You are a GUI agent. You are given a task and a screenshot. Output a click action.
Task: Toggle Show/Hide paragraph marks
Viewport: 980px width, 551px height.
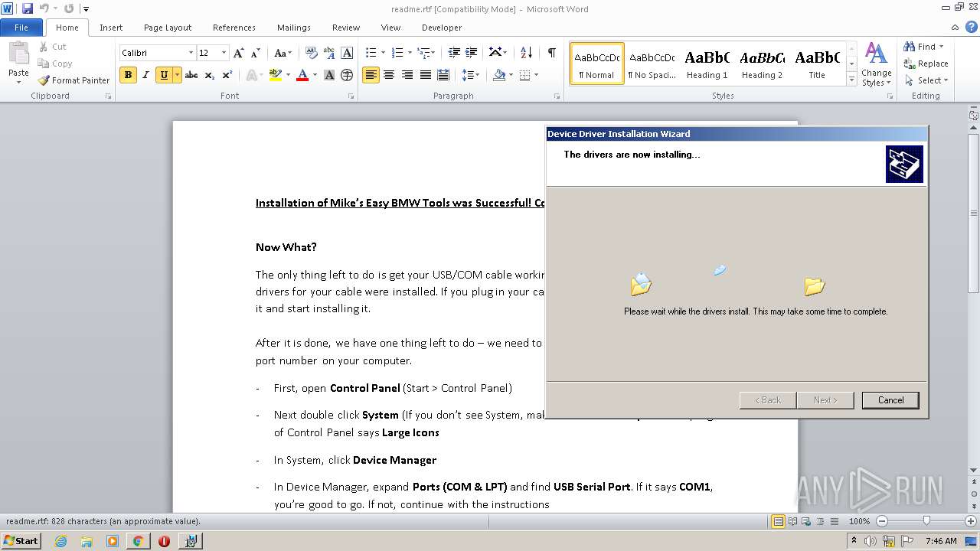click(x=551, y=53)
